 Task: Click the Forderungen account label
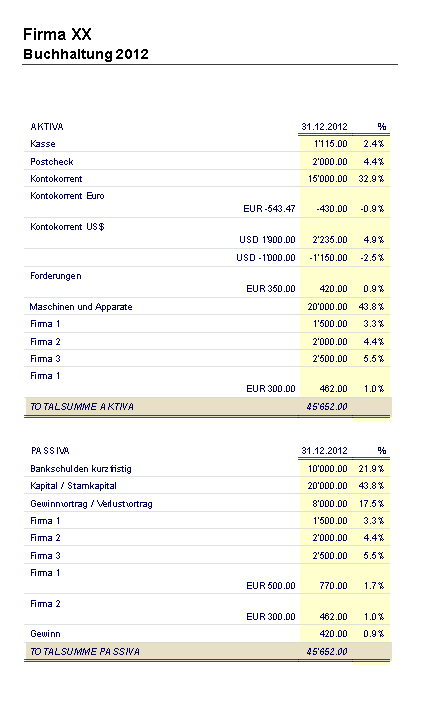[56, 276]
